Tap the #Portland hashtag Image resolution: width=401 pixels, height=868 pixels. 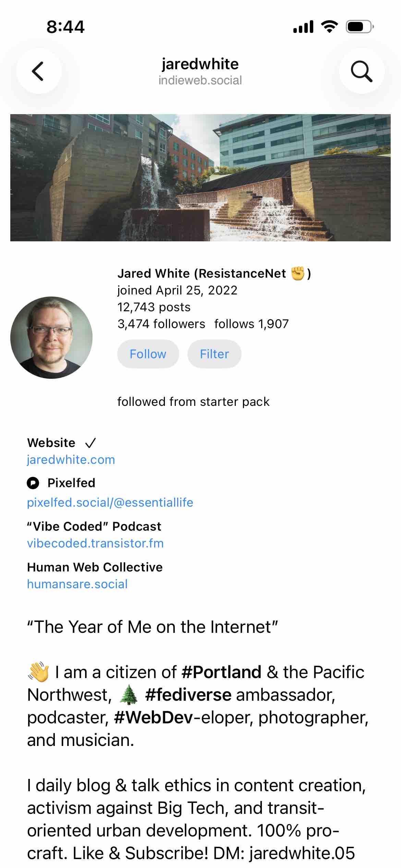point(221,672)
